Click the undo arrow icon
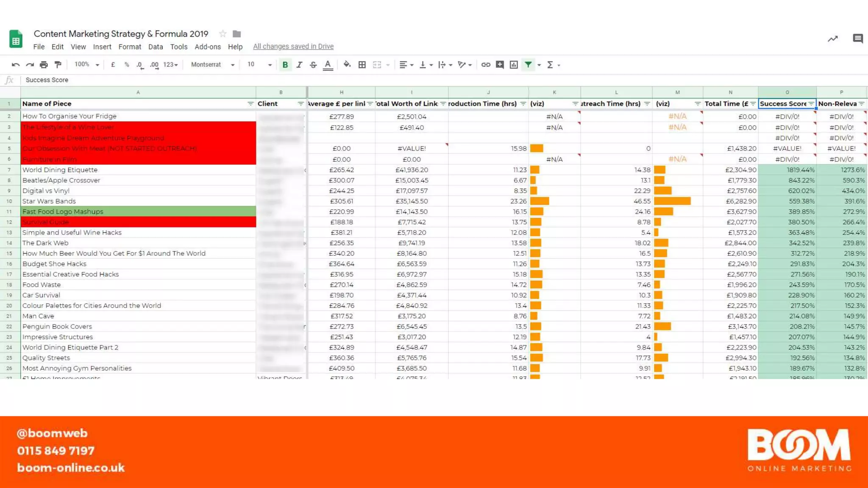868x488 pixels. [16, 65]
